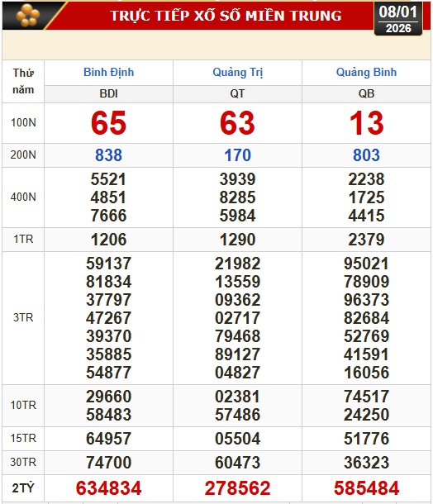Image resolution: width=433 pixels, height=504 pixels.
Task: Select 15TR number 51776
Action: pos(366,439)
